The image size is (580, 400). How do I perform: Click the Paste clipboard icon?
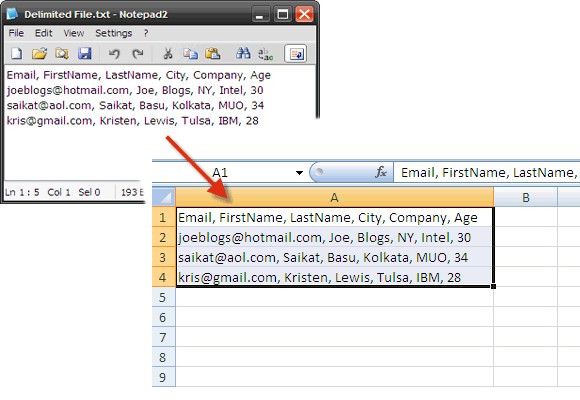[x=213, y=54]
